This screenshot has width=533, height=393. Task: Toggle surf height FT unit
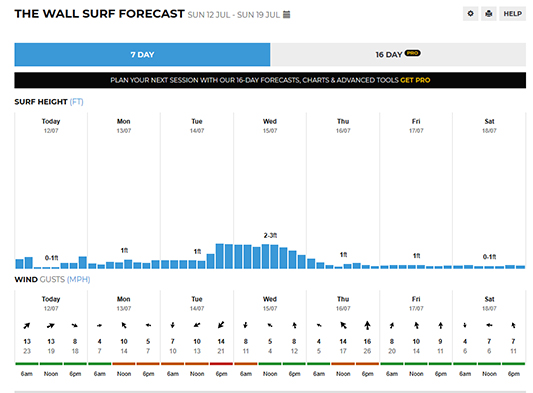tap(76, 102)
